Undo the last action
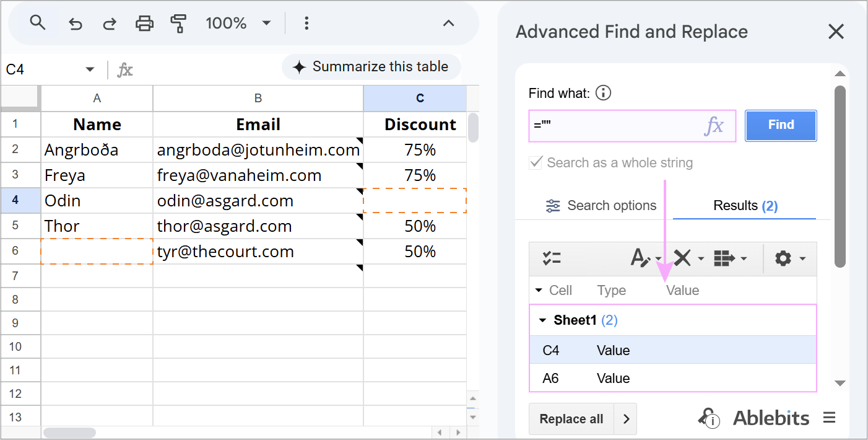This screenshot has height=440, width=868. click(75, 24)
